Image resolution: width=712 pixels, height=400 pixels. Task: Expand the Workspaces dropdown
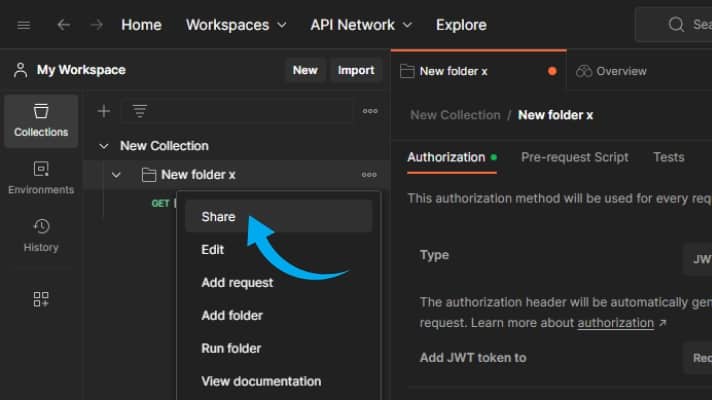[236, 25]
